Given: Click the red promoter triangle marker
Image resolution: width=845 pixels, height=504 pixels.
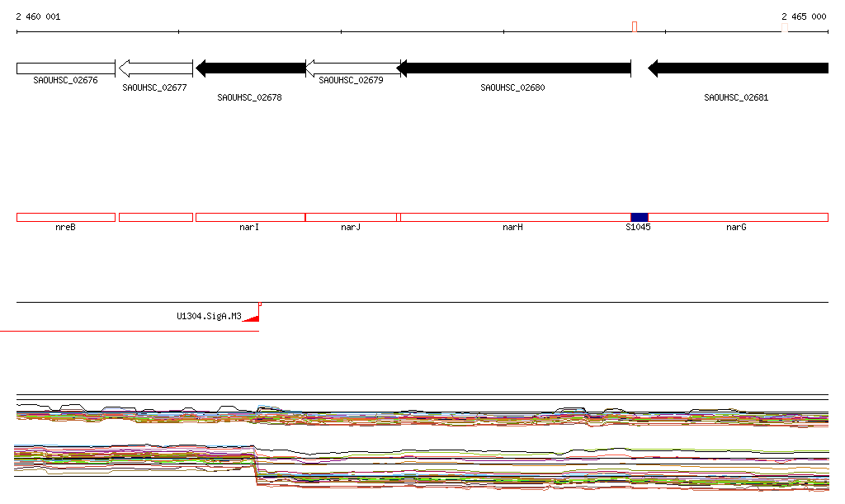Looking at the screenshot, I should [x=253, y=318].
